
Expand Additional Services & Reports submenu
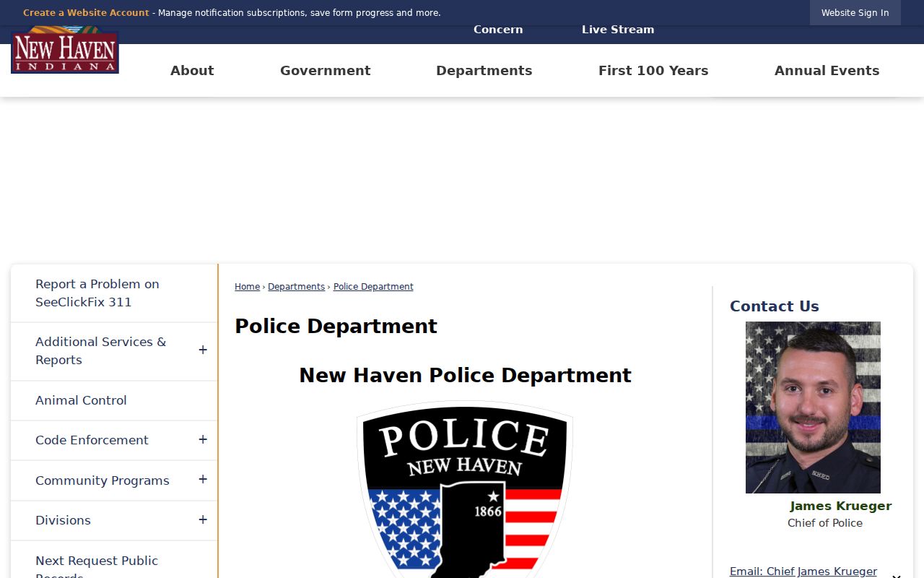click(x=203, y=350)
